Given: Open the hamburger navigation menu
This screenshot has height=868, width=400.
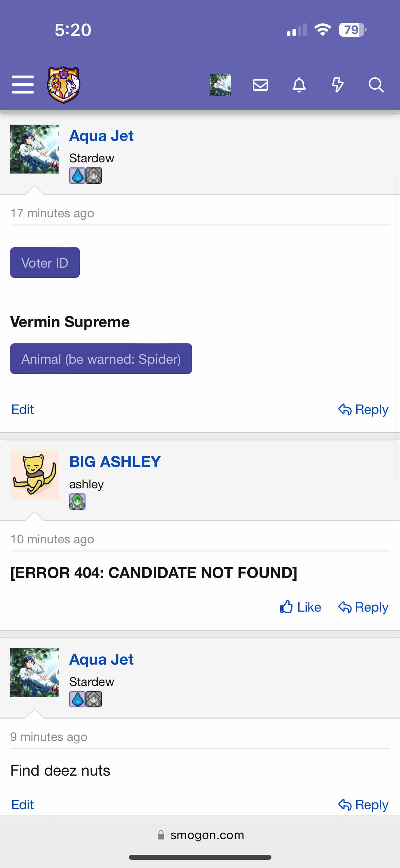Looking at the screenshot, I should (23, 85).
